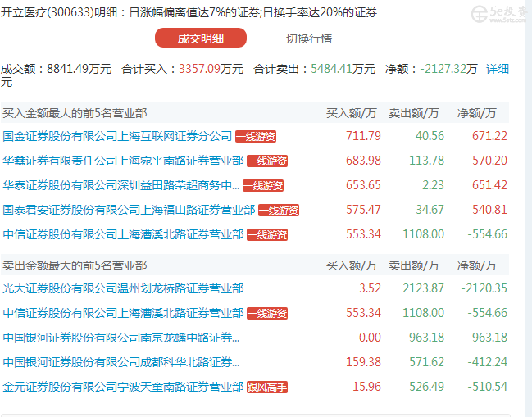Click sell amount 526.49
The height and width of the screenshot is (417, 532).
pos(426,387)
